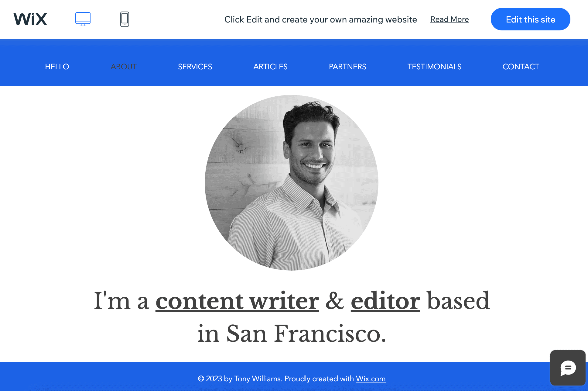Click the circular profile photo
Screen dimensions: 588x391
292,182
